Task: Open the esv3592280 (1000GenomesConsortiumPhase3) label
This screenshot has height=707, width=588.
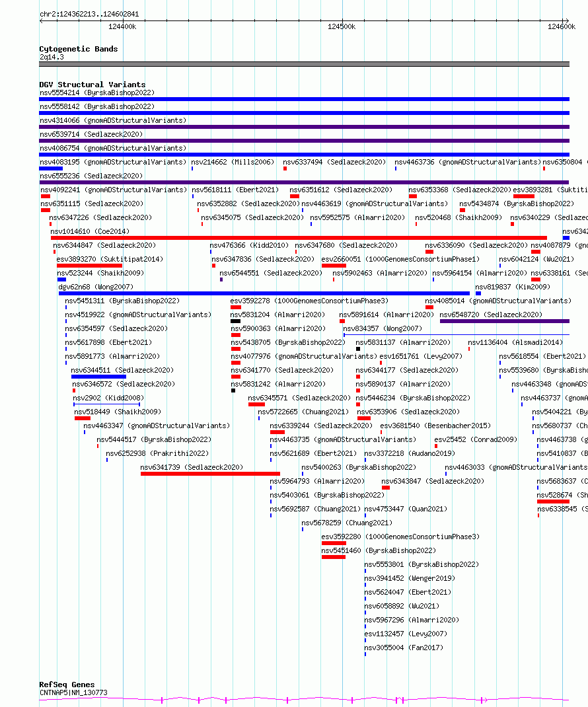Action: click(x=400, y=537)
